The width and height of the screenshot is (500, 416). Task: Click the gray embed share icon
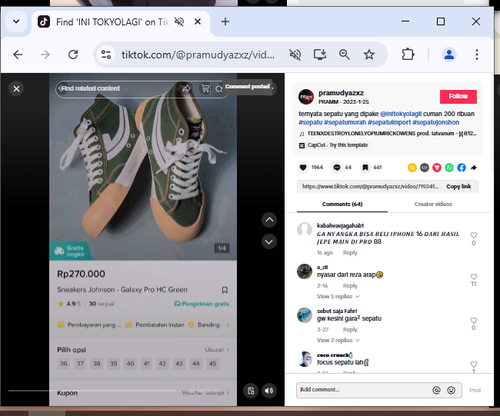pyautogui.click(x=424, y=167)
